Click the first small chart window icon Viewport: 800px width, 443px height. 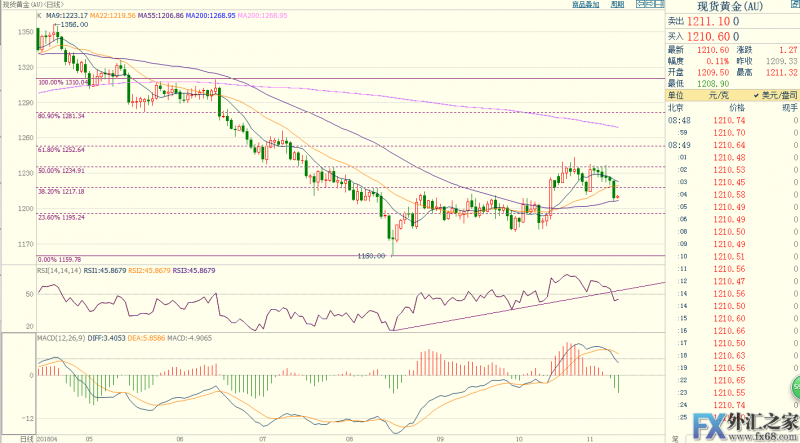tap(638, 5)
